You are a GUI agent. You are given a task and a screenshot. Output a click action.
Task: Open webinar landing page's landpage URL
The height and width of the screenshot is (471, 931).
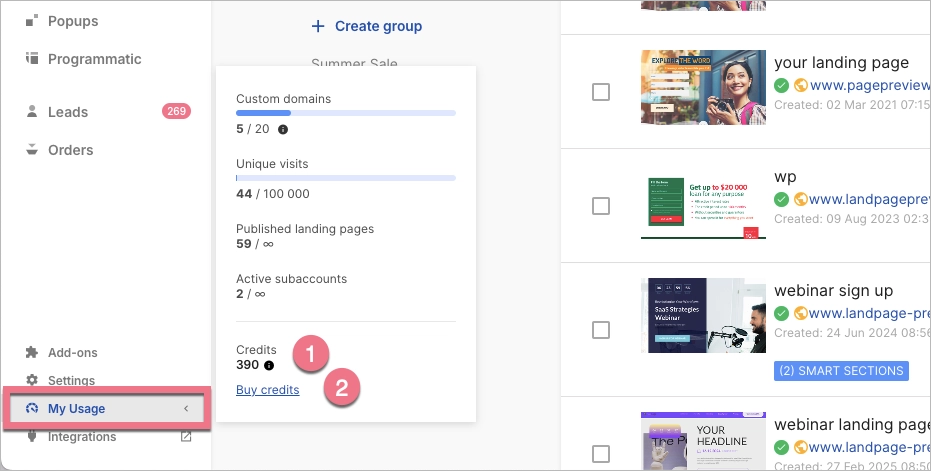pyautogui.click(x=869, y=447)
